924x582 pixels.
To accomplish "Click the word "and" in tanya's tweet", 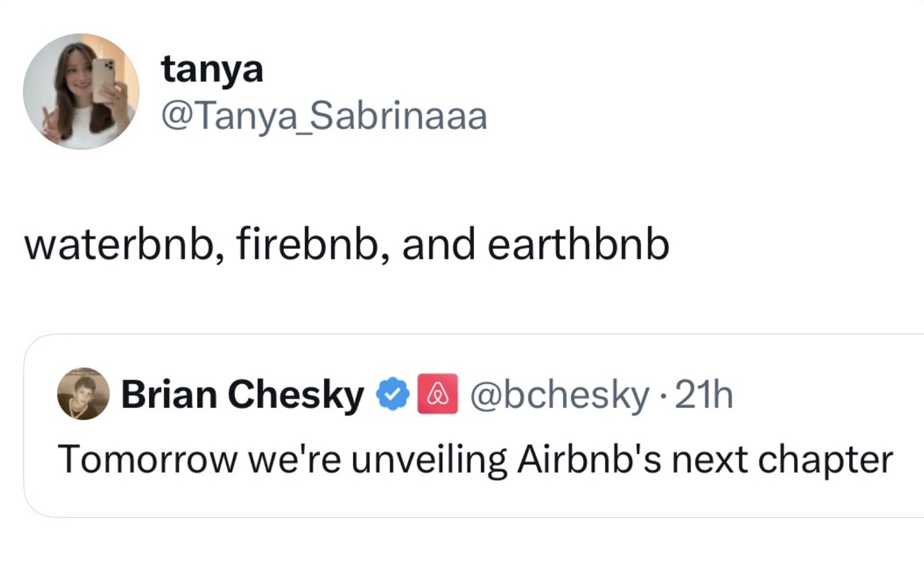I will click(x=438, y=244).
